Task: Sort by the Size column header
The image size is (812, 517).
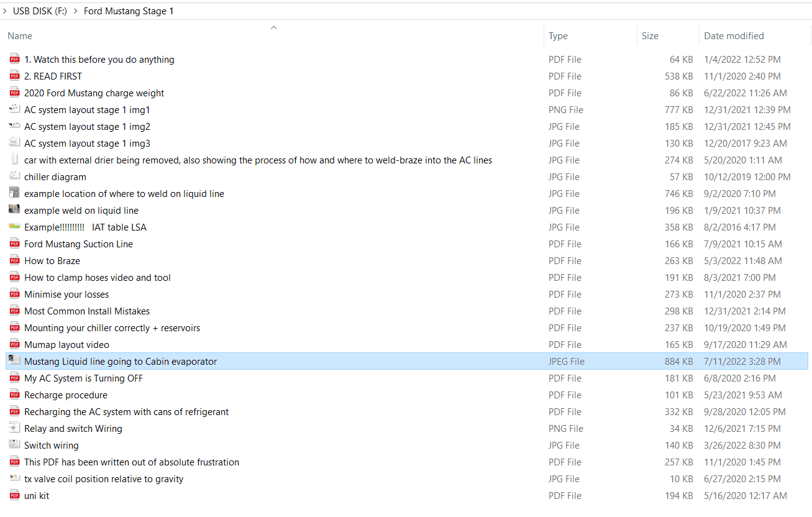Action: (650, 36)
